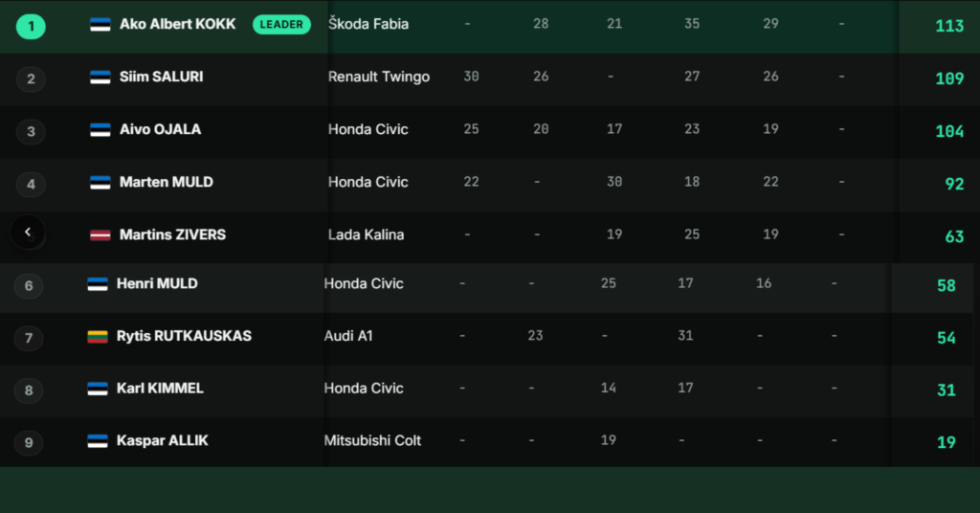Viewport: 980px width, 513px height.
Task: Click Mitsubishi Colt car label
Action: 372,440
